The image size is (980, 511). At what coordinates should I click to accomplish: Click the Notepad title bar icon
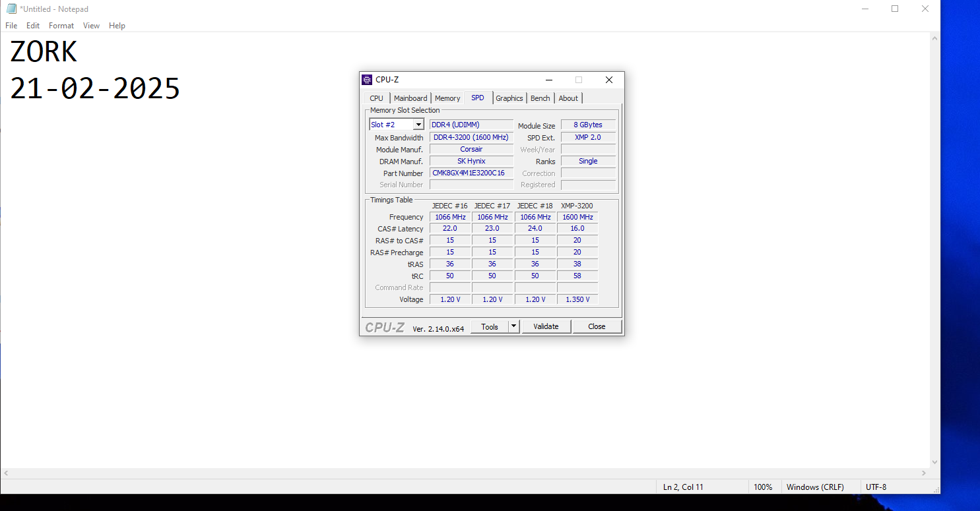11,9
